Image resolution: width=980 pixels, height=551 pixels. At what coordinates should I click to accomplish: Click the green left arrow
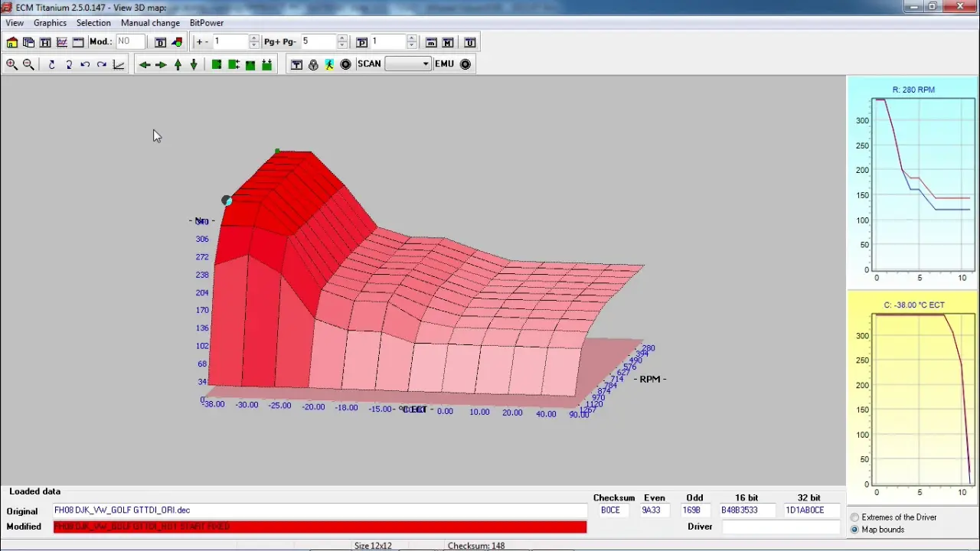click(144, 64)
